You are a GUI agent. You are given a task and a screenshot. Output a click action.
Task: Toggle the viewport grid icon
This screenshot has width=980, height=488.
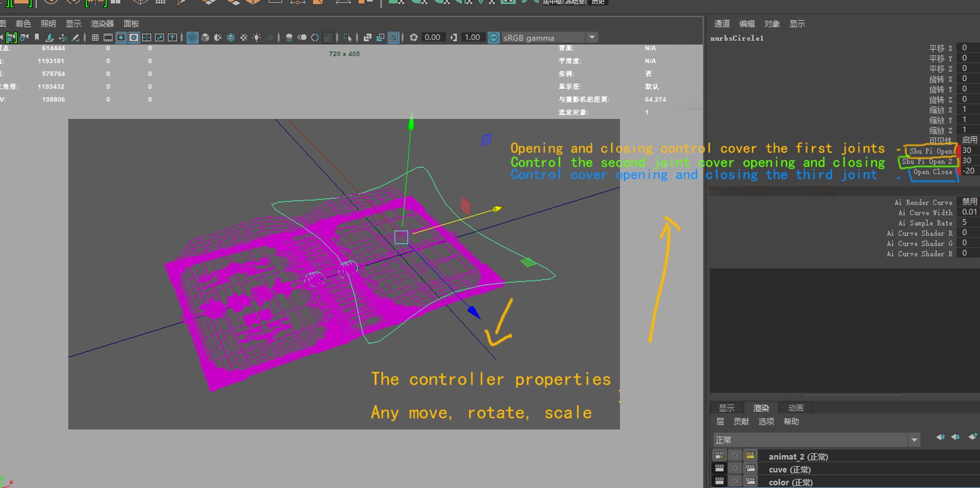(95, 37)
